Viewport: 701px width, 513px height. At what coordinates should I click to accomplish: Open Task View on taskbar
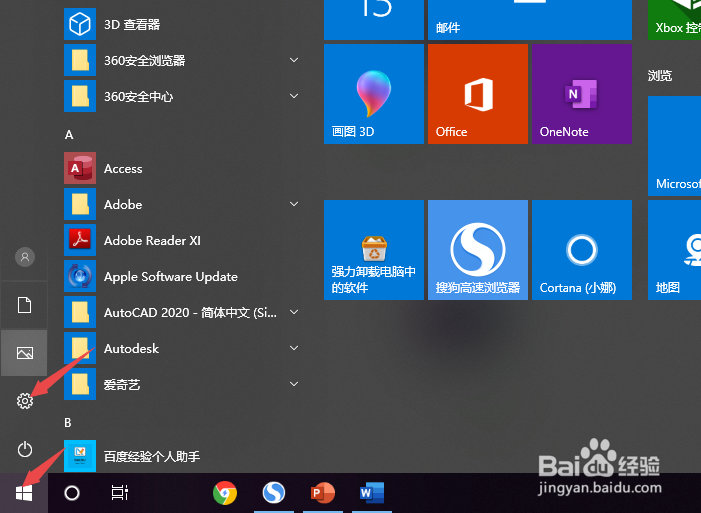tap(119, 493)
